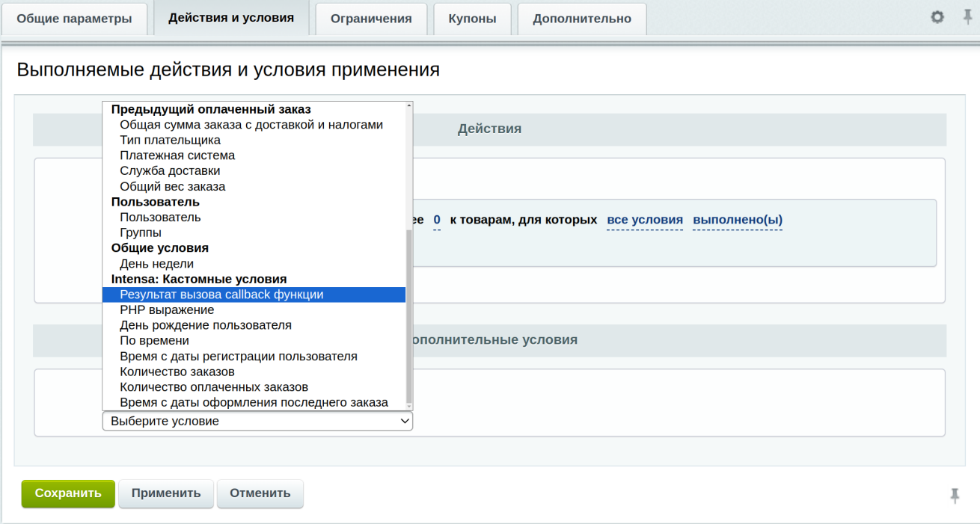The height and width of the screenshot is (524, 980).
Task: Select 'День недели' in the list
Action: coord(156,264)
